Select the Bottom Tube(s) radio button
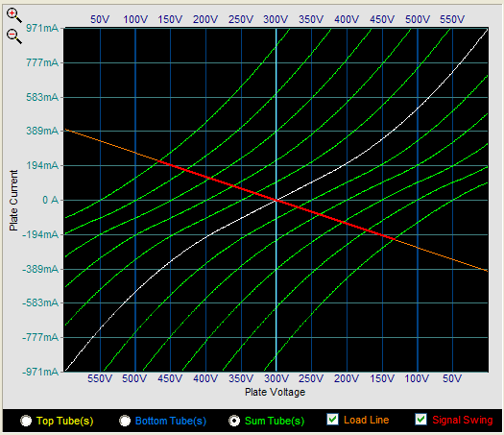This screenshot has width=504, height=435. [125, 421]
